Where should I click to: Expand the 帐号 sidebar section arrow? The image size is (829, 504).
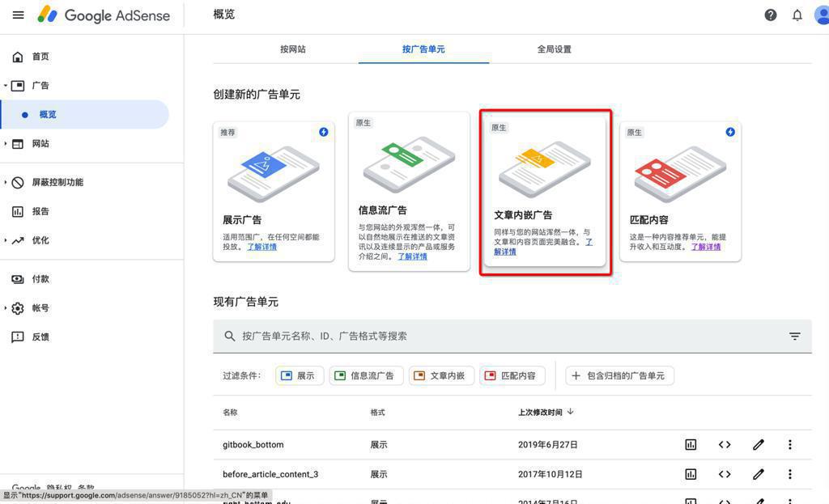(x=6, y=308)
